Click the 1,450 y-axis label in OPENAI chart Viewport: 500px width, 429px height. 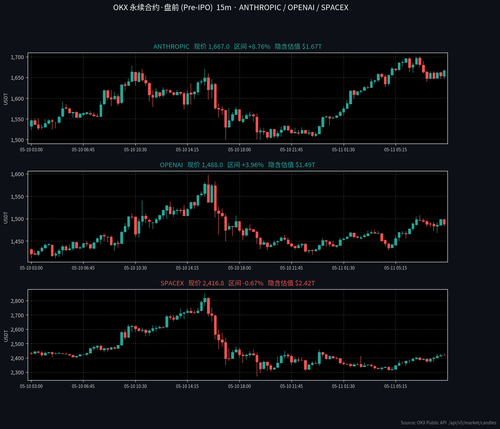pyautogui.click(x=17, y=242)
